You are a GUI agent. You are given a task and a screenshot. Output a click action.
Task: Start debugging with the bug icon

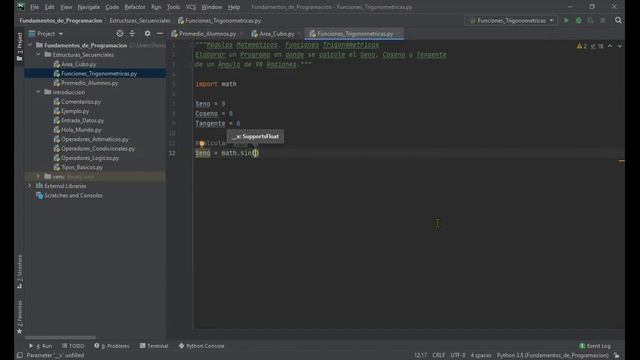(x=578, y=20)
